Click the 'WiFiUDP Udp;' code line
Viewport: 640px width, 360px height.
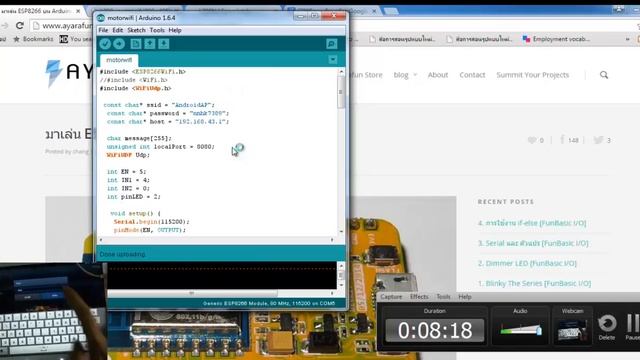(128, 155)
